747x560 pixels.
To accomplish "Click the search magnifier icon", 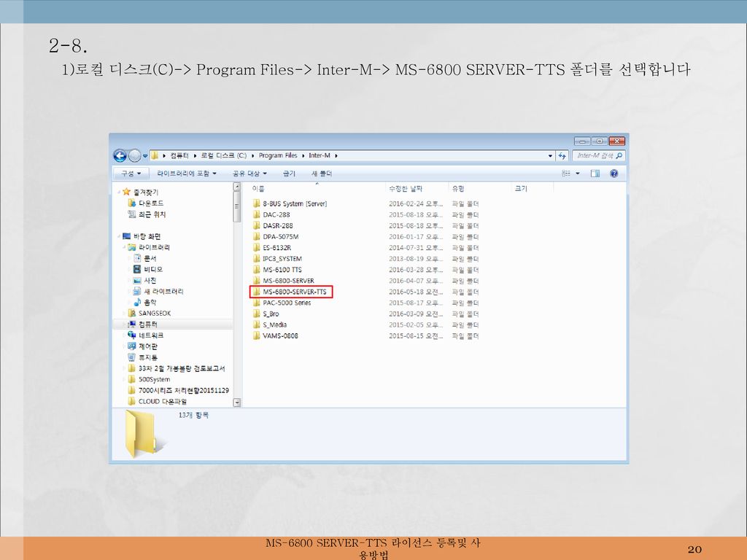I will point(619,156).
